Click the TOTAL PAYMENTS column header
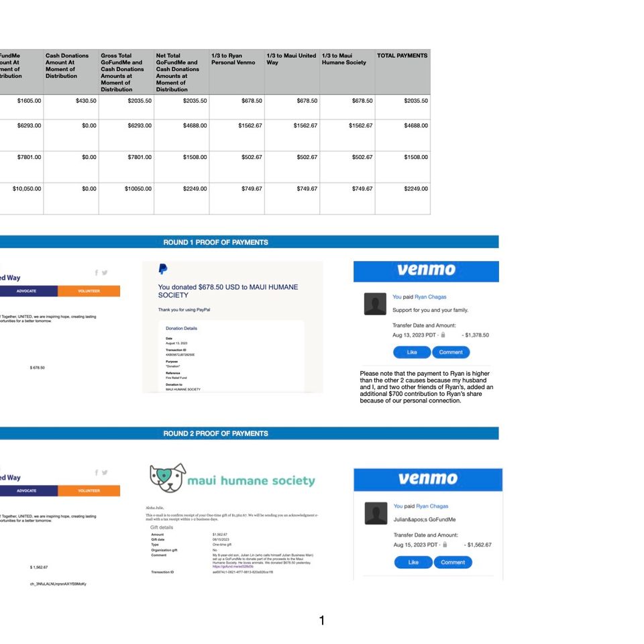The image size is (644, 644). click(x=402, y=72)
